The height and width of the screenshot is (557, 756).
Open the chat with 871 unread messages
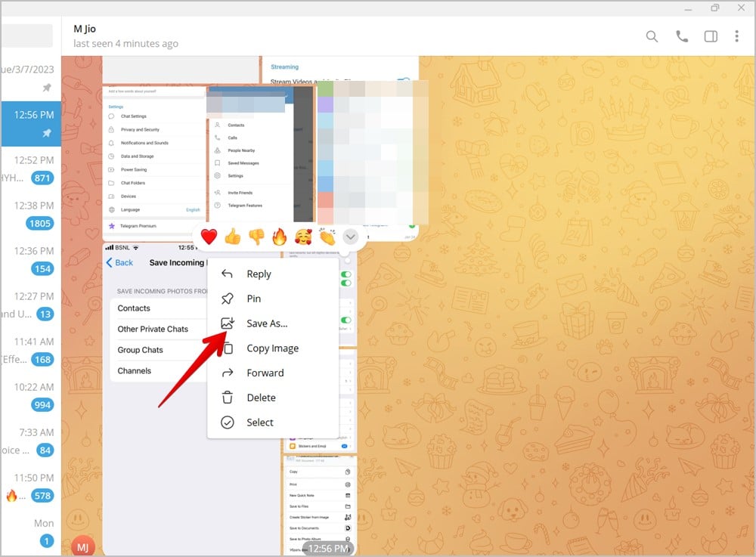(x=30, y=169)
